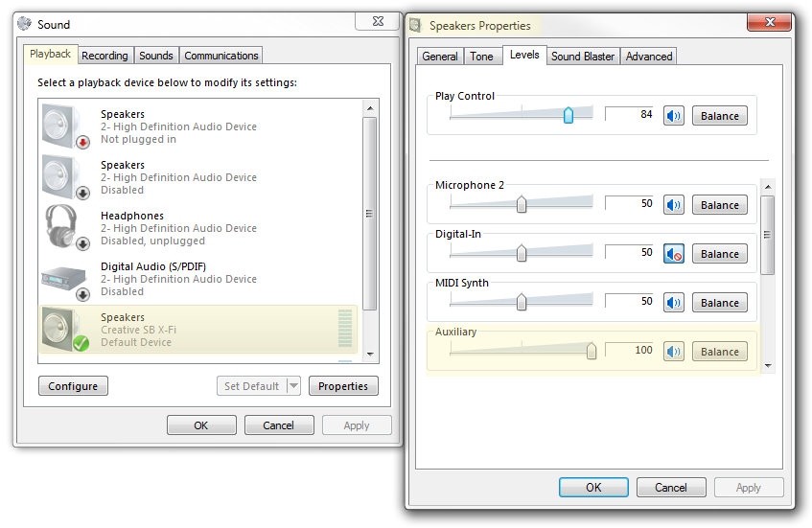Open Properties for selected device
The height and width of the screenshot is (528, 812).
coord(343,385)
